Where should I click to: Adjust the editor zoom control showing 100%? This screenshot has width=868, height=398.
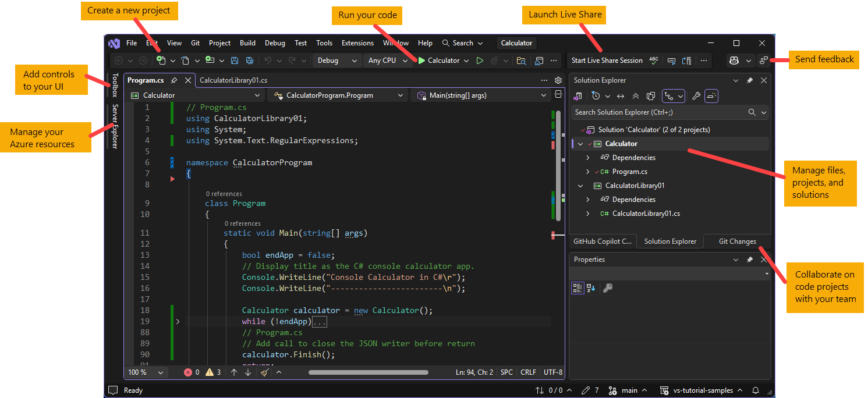pyautogui.click(x=146, y=372)
